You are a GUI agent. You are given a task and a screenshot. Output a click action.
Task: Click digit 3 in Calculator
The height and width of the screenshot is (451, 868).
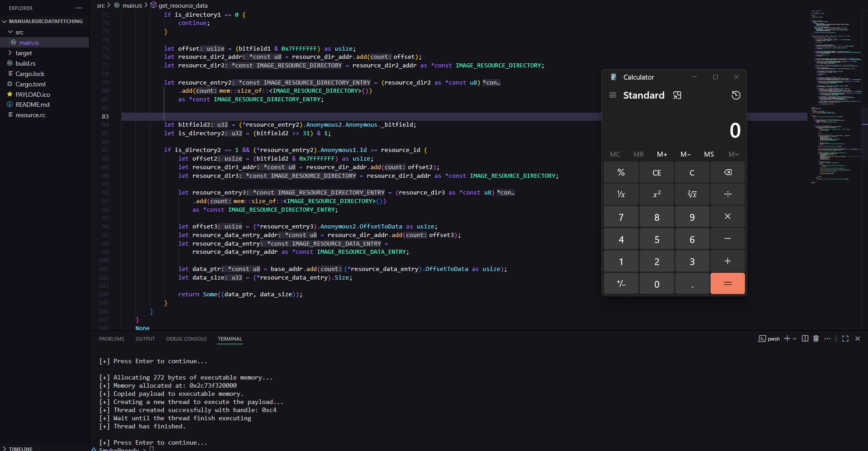coord(692,261)
